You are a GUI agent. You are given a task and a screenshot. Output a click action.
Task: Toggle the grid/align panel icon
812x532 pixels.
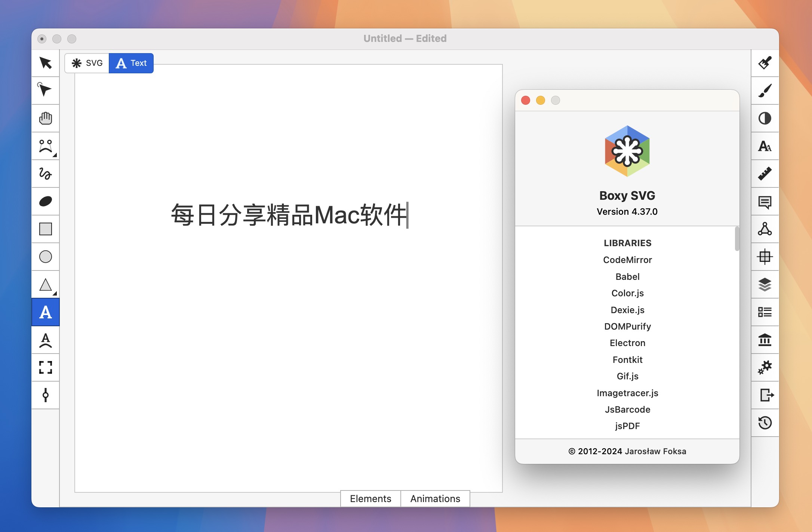coord(765,257)
